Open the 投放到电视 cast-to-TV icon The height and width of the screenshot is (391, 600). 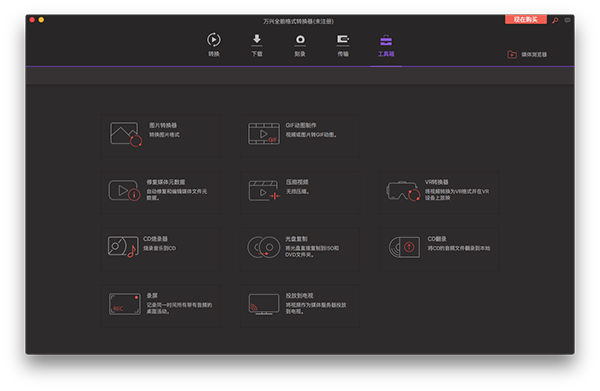[264, 304]
